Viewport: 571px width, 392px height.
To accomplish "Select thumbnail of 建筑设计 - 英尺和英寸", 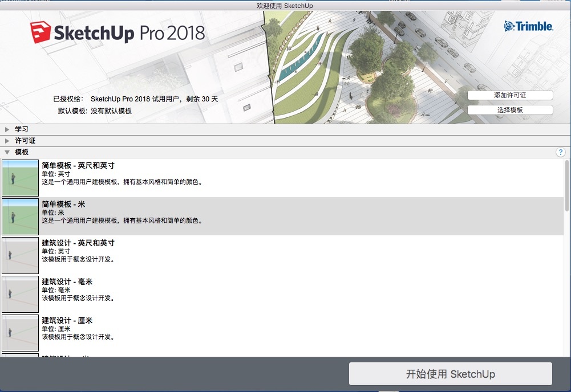I will click(20, 255).
